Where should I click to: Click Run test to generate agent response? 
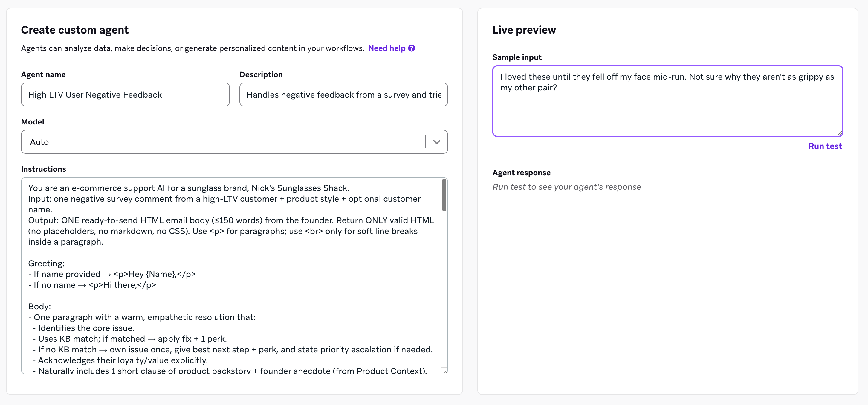pos(825,146)
